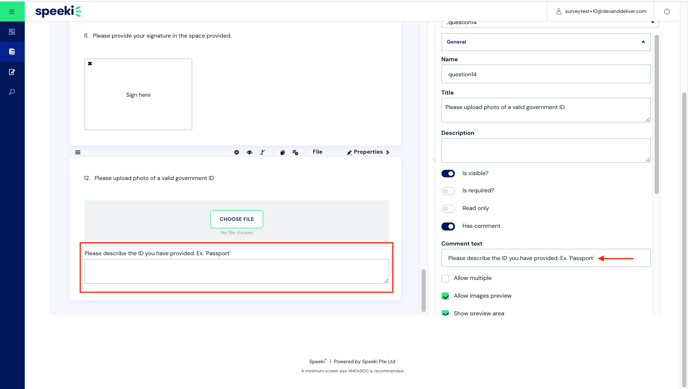Click the Title textarea in properties
This screenshot has width=688, height=389.
click(x=545, y=110)
